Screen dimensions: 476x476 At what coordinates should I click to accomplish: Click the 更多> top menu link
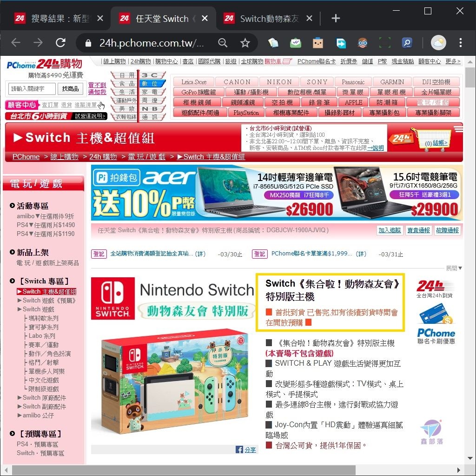pyautogui.click(x=453, y=61)
